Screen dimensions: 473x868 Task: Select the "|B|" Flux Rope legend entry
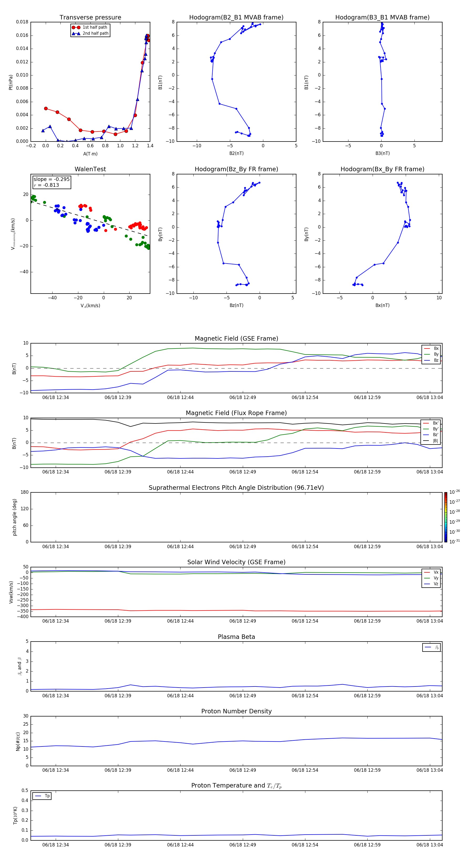(x=431, y=441)
